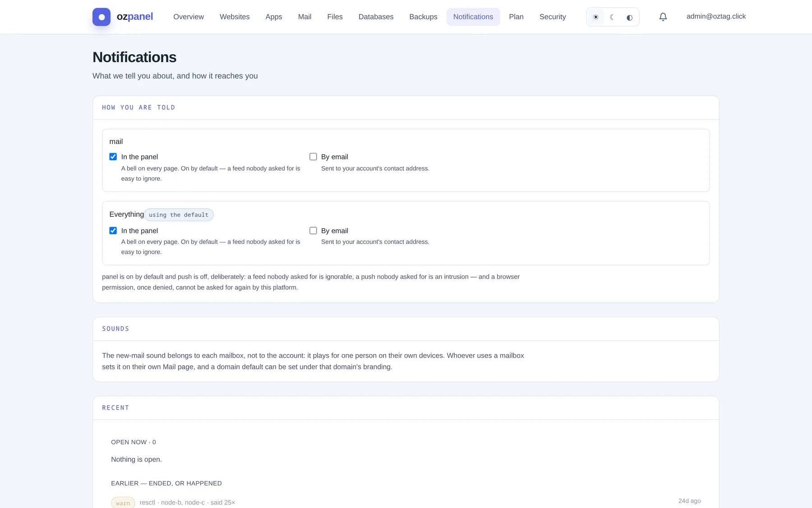The height and width of the screenshot is (508, 812).
Task: Open the notification bell
Action: [663, 17]
